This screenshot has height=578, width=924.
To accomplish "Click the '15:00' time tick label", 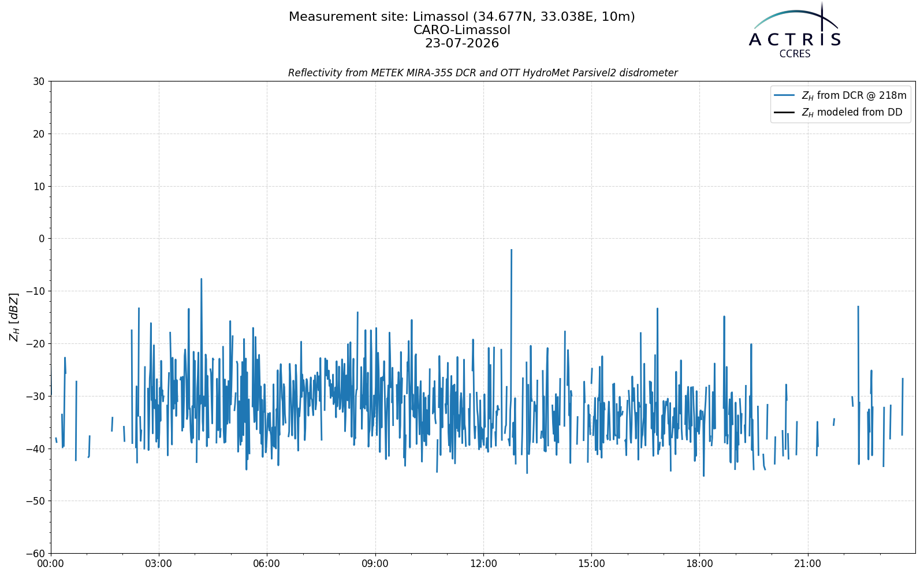I will click(x=591, y=564).
